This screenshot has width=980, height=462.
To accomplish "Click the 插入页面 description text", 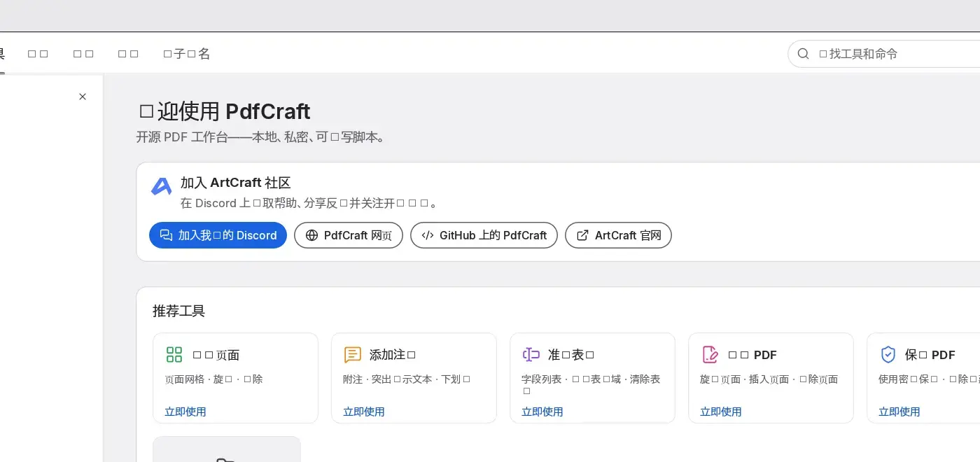I will pyautogui.click(x=769, y=379).
